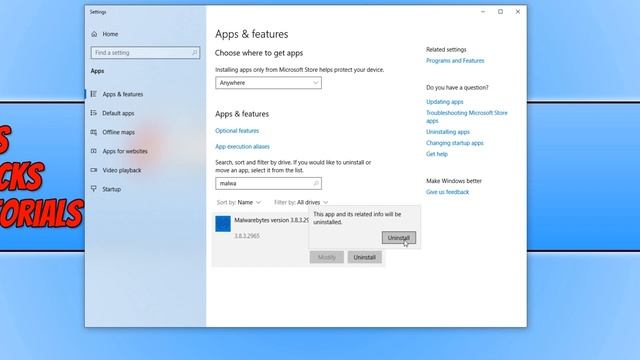Viewport: 640px width, 360px height.
Task: Open Changing startup apps link
Action: tap(455, 143)
